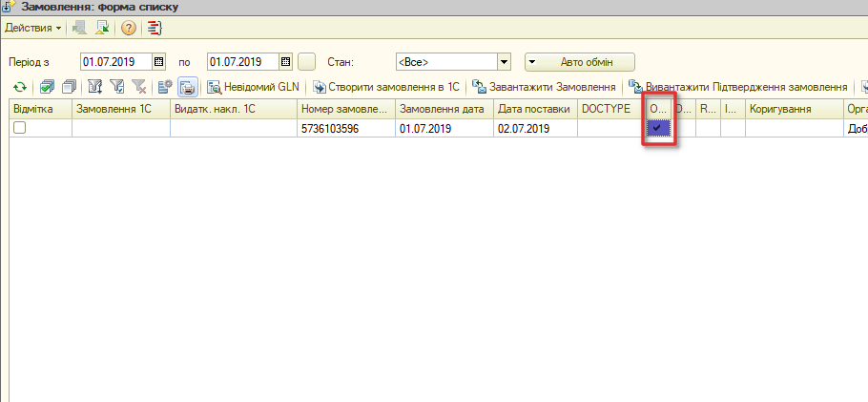Check all rows with the green-checkmark icon
The image size is (868, 402).
tap(48, 87)
